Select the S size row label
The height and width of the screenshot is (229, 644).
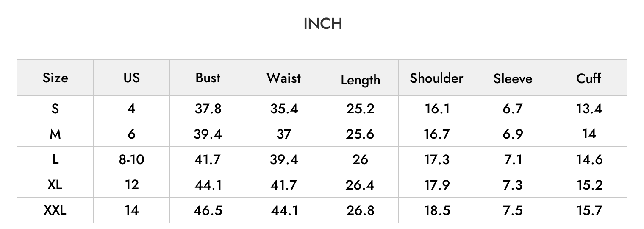(x=55, y=109)
